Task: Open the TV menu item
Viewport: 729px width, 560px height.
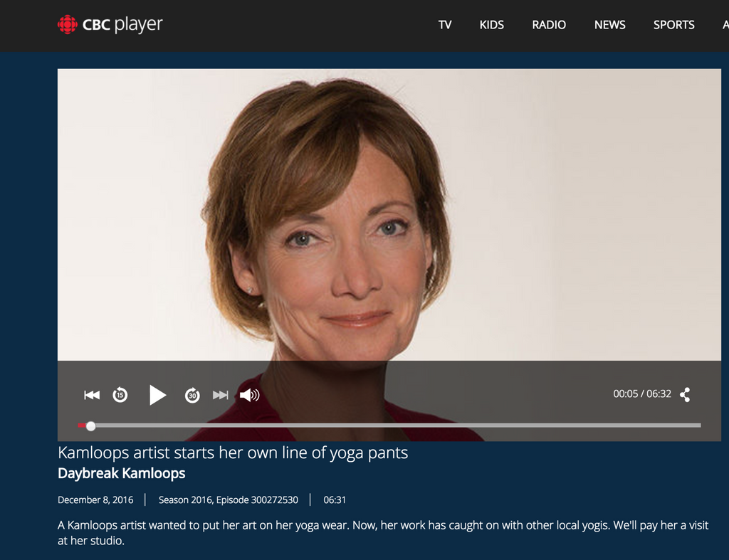Action: click(445, 25)
